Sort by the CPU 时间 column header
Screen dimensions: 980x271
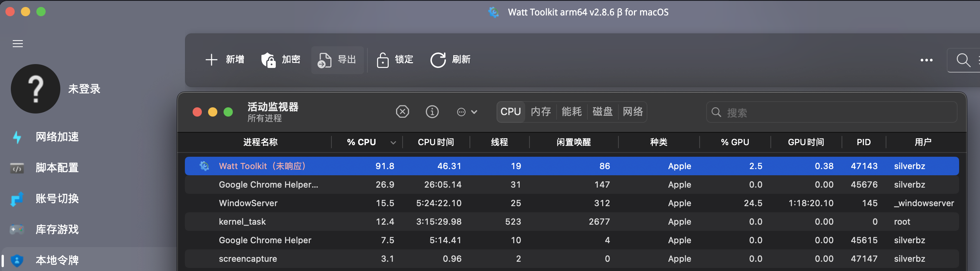(436, 142)
